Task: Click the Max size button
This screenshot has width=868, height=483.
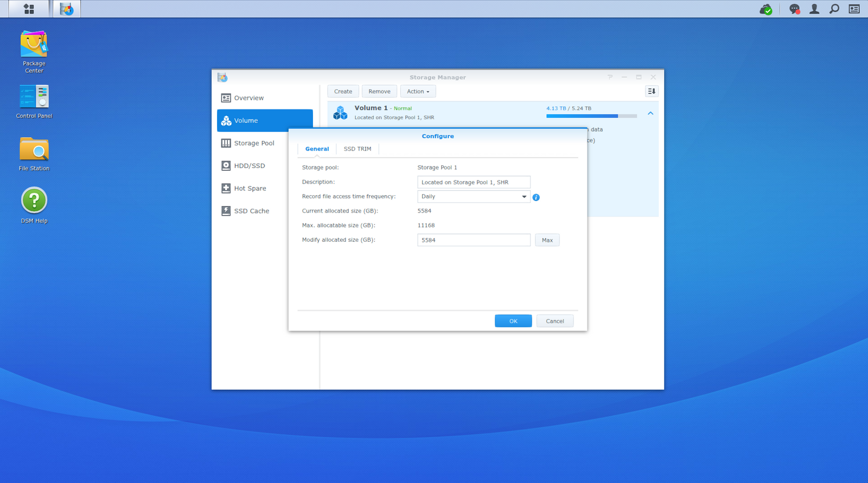Action: click(547, 240)
